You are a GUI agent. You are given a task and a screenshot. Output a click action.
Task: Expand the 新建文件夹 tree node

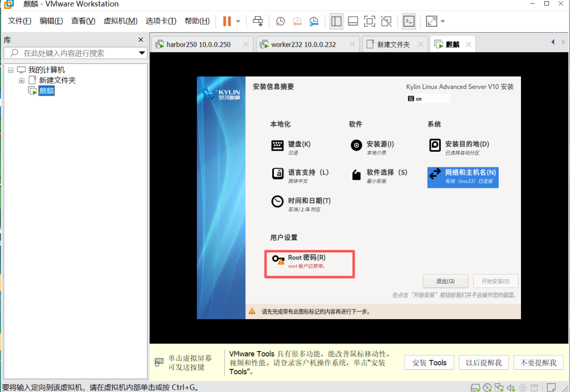[22, 81]
